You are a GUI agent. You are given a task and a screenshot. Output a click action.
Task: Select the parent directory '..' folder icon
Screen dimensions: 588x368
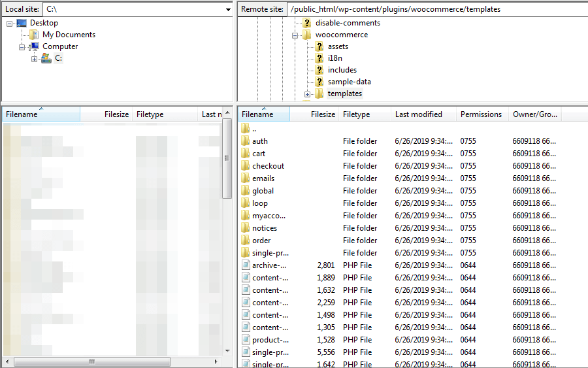(246, 129)
